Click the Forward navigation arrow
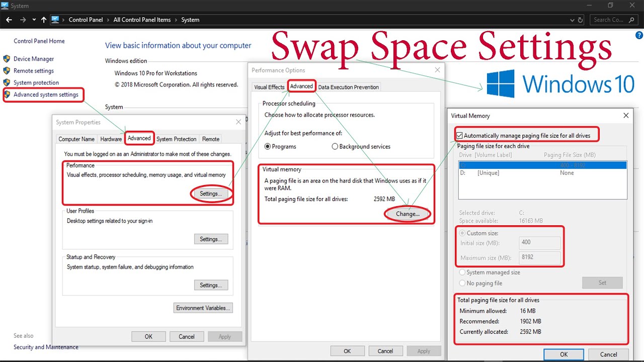The width and height of the screenshot is (644, 362). pos(23,20)
